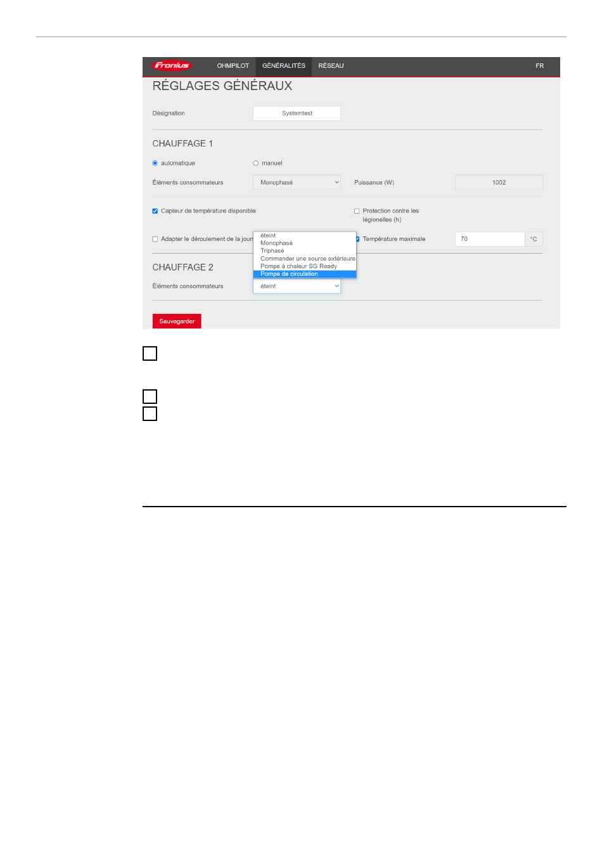Choose Triphasé in the open list

tap(305, 250)
